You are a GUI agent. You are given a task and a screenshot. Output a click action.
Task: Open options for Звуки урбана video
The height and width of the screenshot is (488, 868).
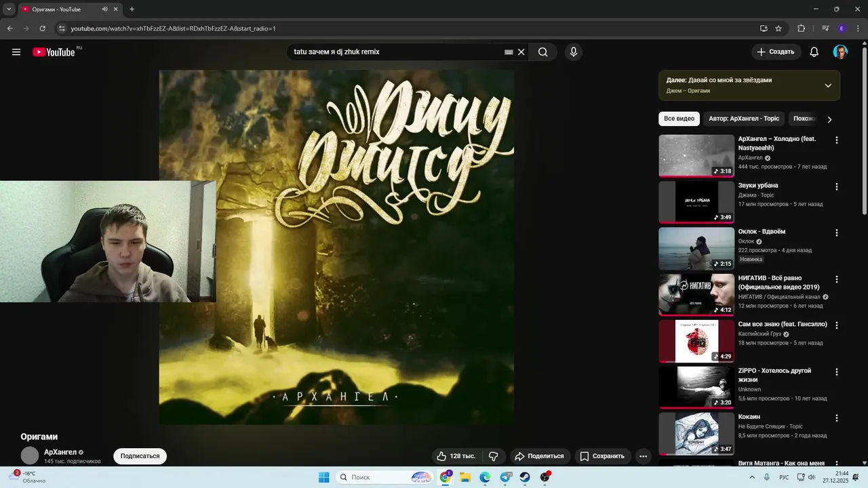836,186
